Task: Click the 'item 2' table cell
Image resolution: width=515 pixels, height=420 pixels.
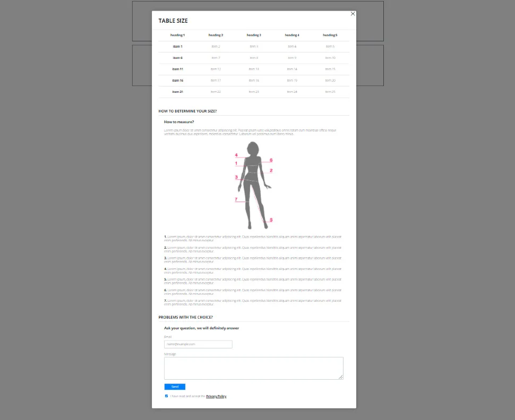Action: [216, 47]
